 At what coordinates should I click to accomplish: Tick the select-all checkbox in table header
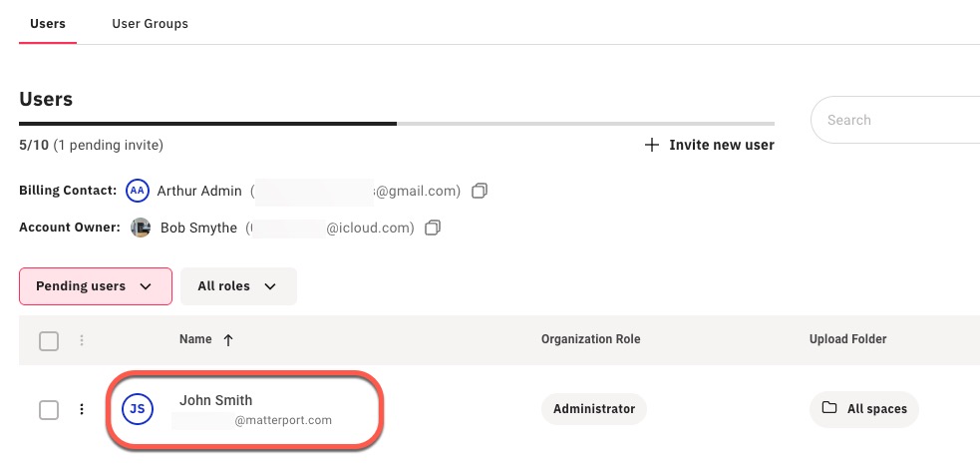tap(49, 341)
